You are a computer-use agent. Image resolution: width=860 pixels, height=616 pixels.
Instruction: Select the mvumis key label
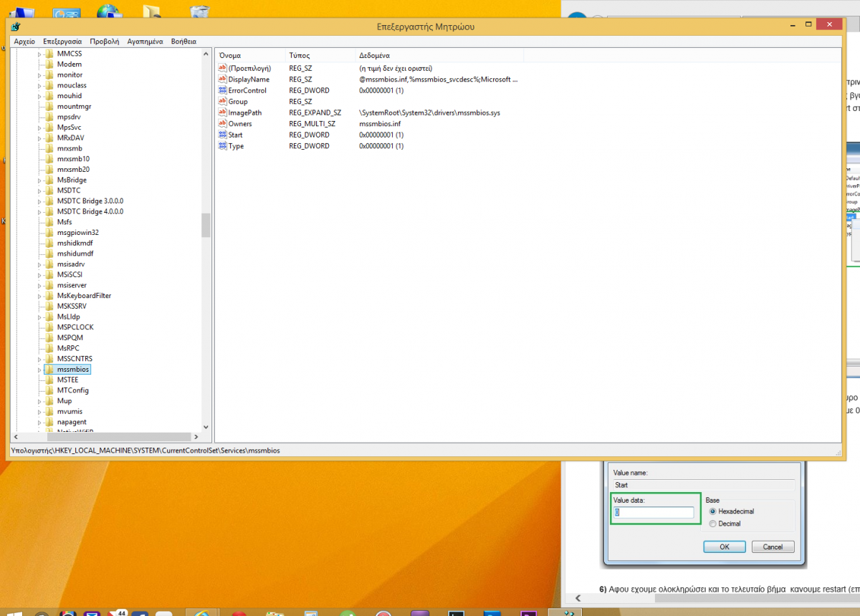point(70,412)
